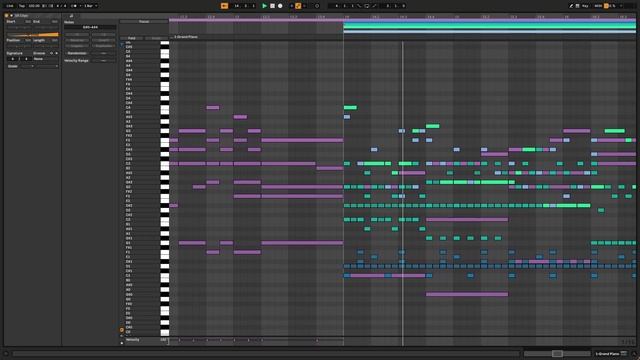Toggle the clip activator circle
Image resolution: width=640 pixels, height=360 pixels.
(x=7, y=16)
